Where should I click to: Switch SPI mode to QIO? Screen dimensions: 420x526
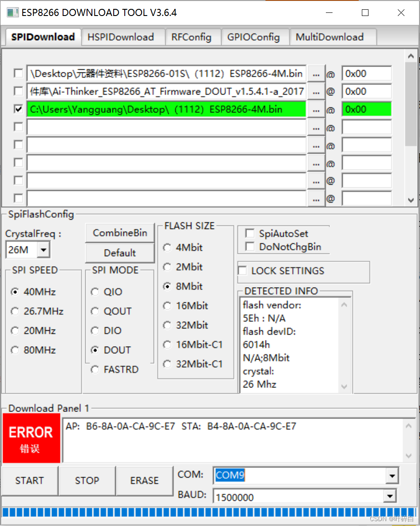[95, 292]
